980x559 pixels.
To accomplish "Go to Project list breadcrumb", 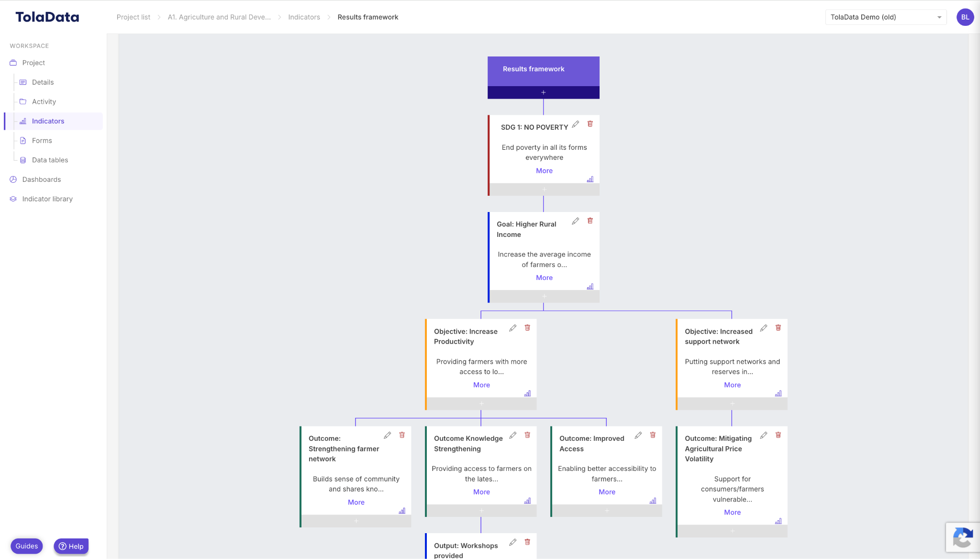I will (x=133, y=17).
